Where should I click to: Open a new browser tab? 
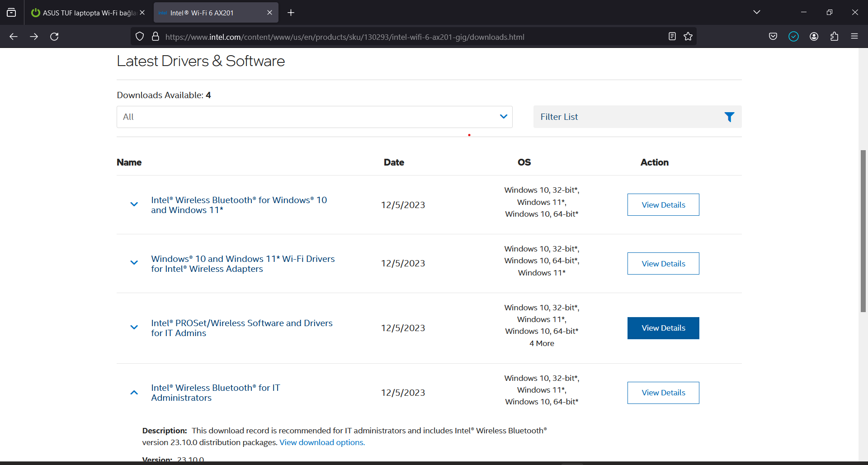pyautogui.click(x=291, y=13)
